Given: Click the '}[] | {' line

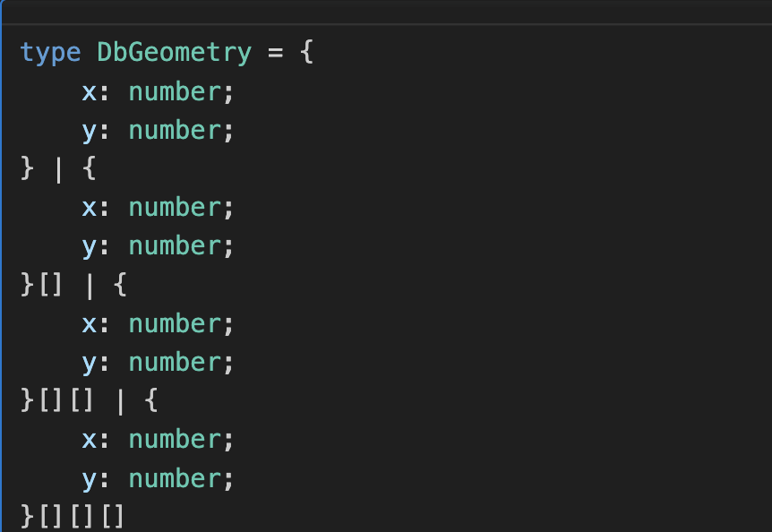Looking at the screenshot, I should [x=73, y=285].
